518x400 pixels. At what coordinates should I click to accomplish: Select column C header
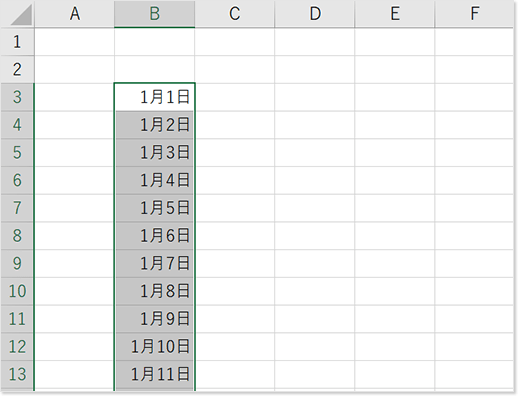(235, 14)
